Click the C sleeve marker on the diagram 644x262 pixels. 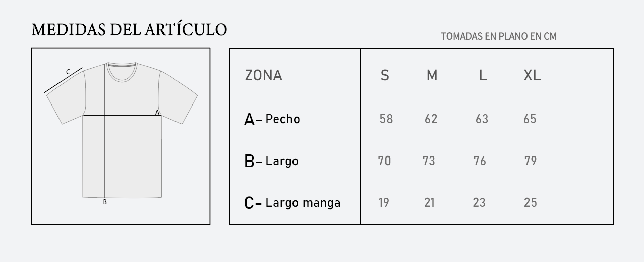click(68, 72)
